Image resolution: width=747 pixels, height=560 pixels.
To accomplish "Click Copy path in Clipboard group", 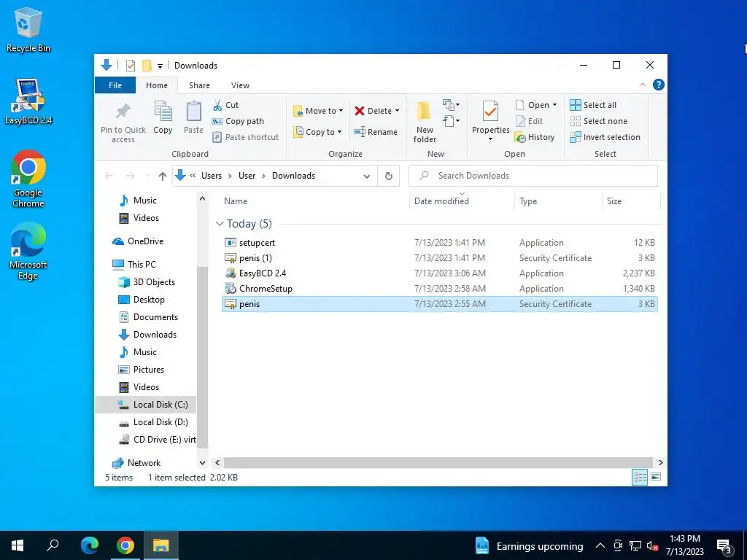I will [x=238, y=121].
